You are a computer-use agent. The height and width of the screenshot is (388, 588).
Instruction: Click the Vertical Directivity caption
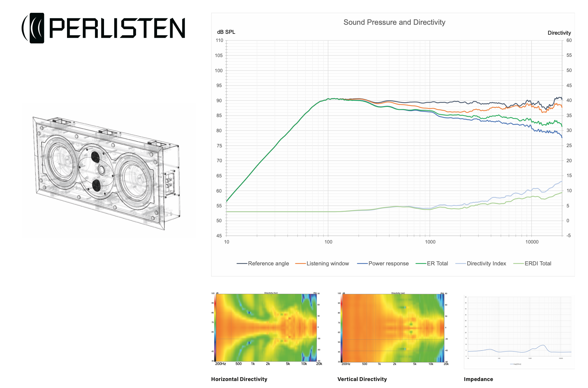[362, 379]
